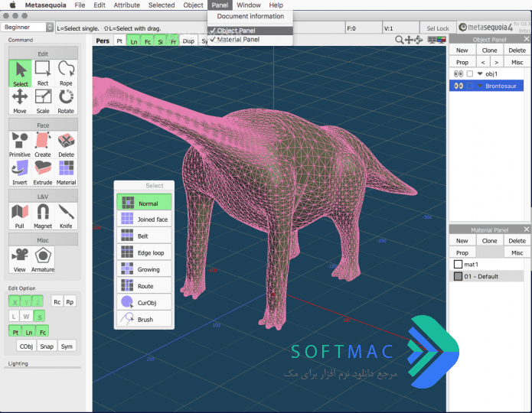
Task: Collapse the Brontosaur tree triangle
Action: [480, 86]
